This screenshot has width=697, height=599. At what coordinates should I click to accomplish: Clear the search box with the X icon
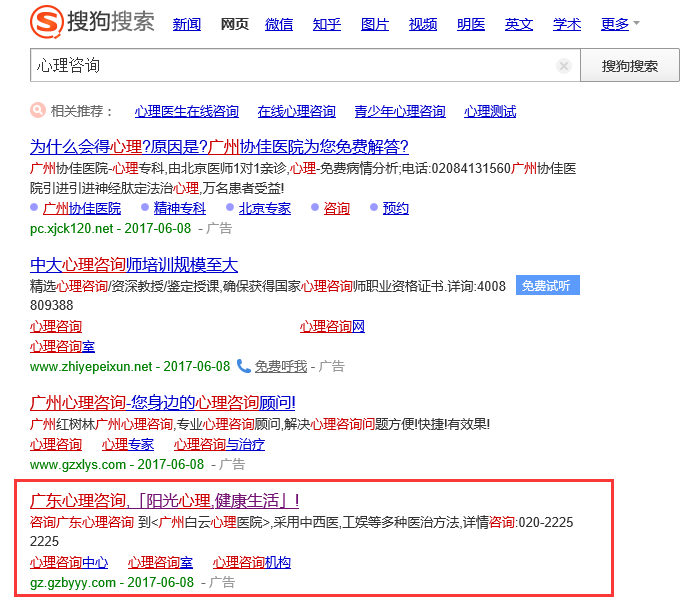564,66
